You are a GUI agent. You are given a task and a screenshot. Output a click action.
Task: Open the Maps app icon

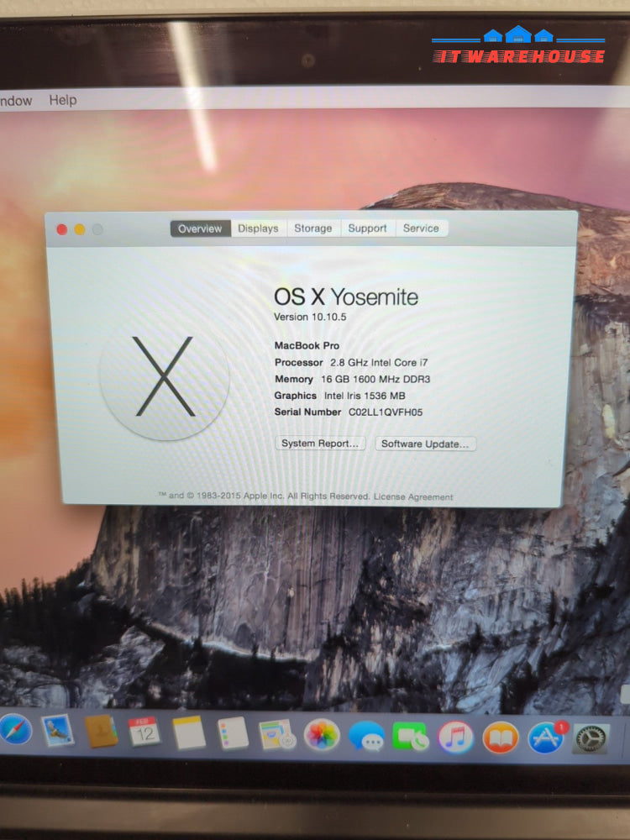tap(276, 735)
